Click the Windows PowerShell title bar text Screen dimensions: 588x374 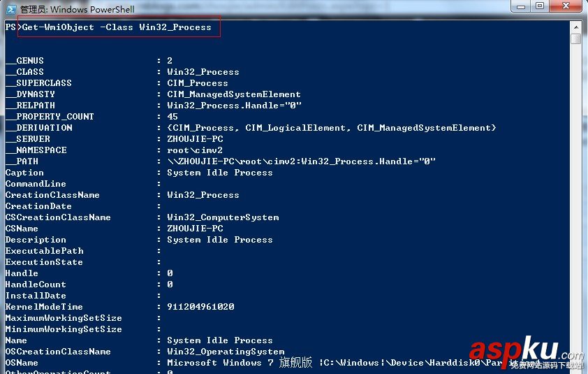coord(77,10)
